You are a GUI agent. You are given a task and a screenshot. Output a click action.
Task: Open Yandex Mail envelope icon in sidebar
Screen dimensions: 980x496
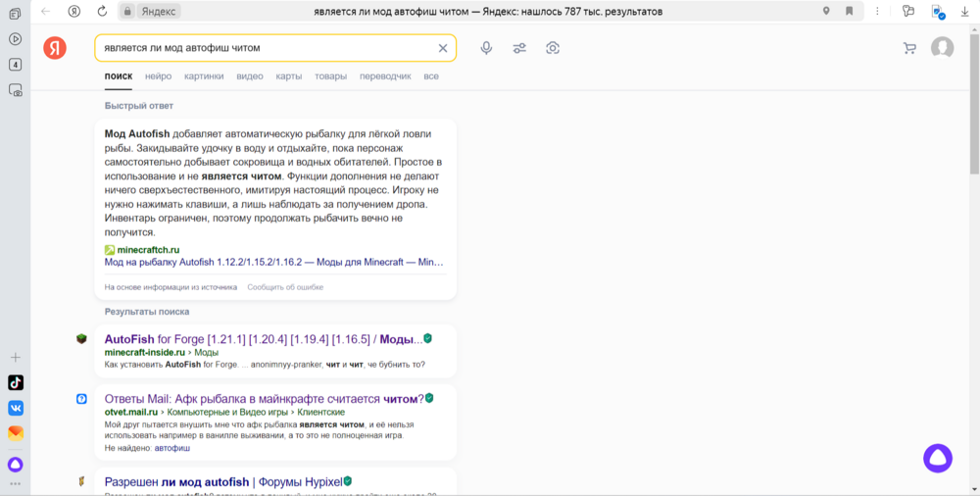pyautogui.click(x=16, y=433)
